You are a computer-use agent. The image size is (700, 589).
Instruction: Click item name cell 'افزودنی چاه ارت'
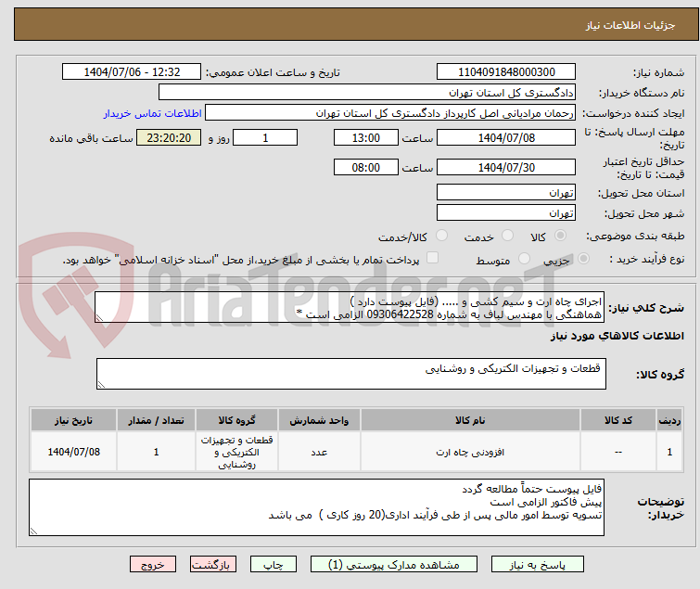(470, 452)
